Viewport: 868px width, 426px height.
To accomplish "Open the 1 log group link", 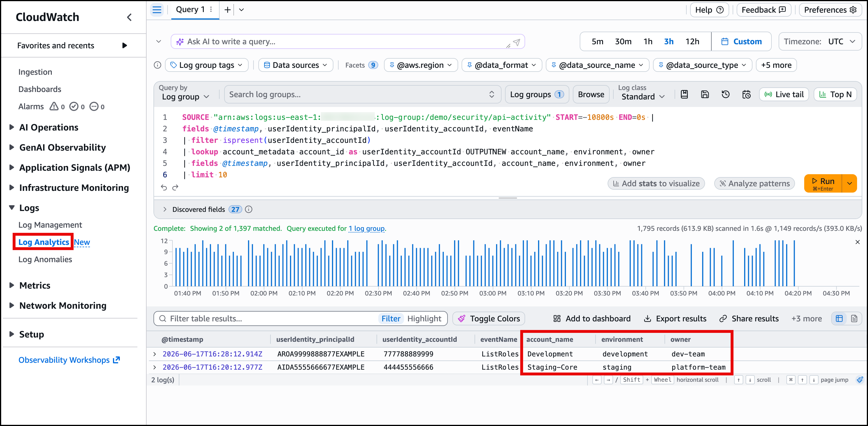I will point(367,229).
